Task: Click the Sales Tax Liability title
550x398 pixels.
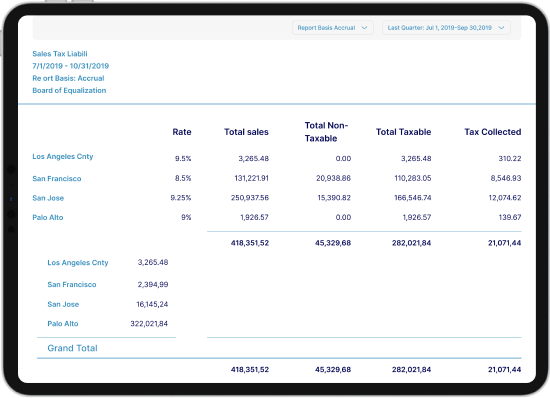Action: click(60, 54)
